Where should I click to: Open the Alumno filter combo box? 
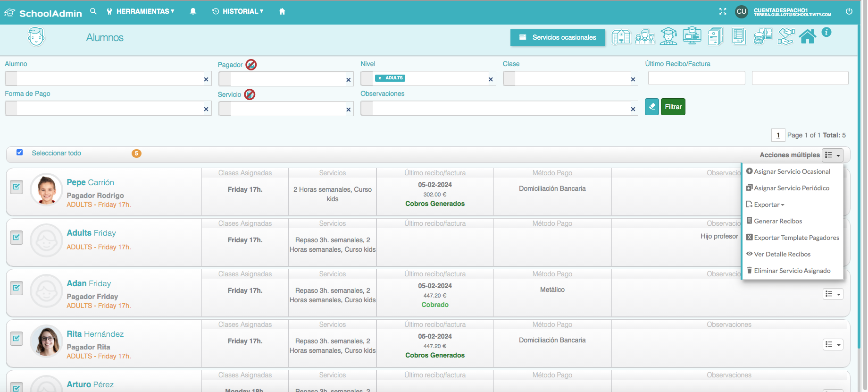pyautogui.click(x=108, y=78)
